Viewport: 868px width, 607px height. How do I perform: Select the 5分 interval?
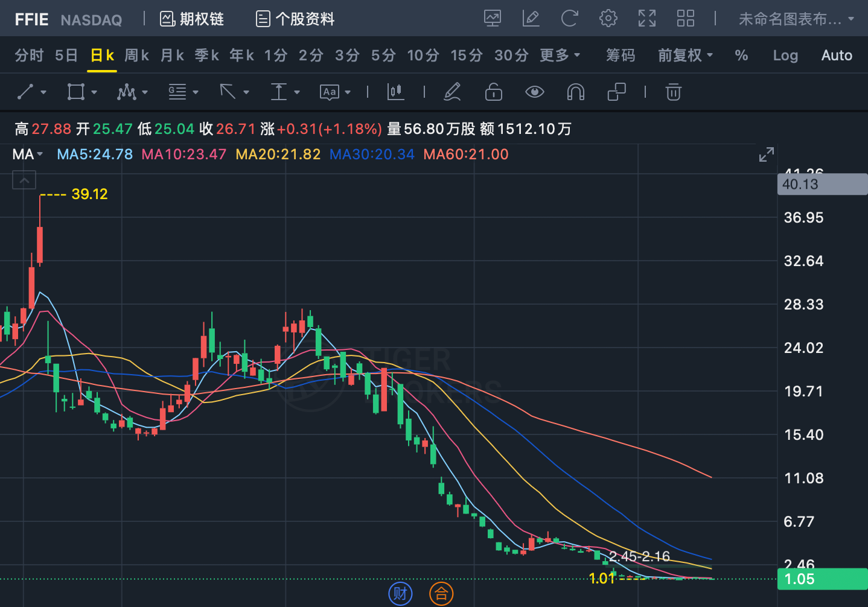[x=384, y=56]
